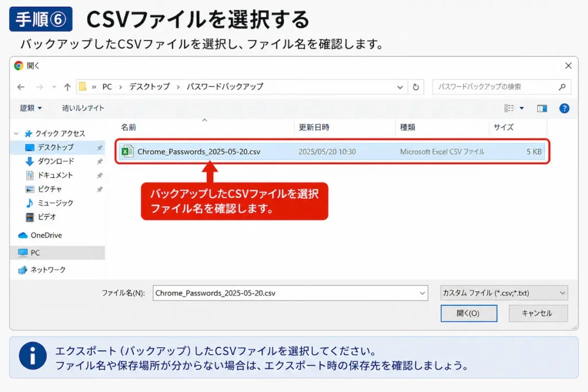588x392 pixels.
Task: Select ビデオ in navigation pane
Action: pos(47,216)
